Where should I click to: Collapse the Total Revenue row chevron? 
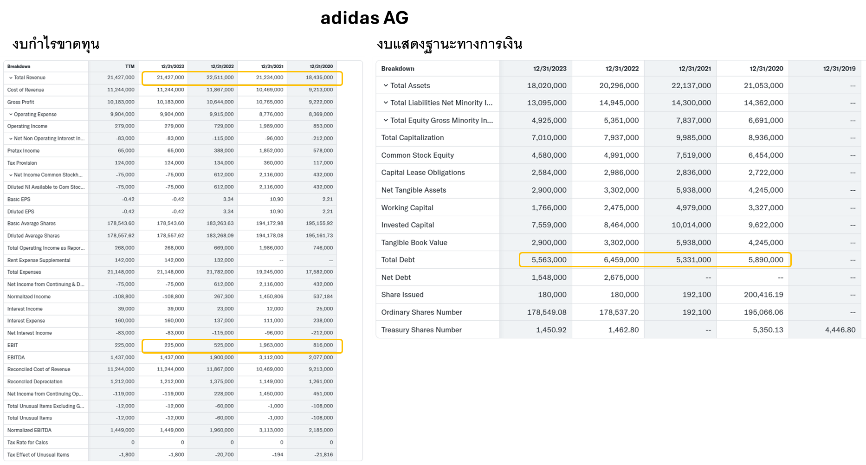[10, 78]
